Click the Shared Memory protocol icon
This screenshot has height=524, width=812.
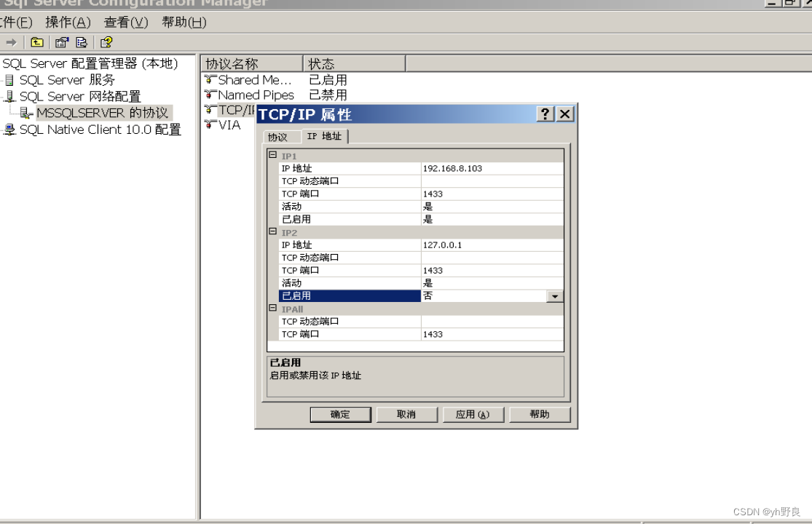tap(210, 79)
